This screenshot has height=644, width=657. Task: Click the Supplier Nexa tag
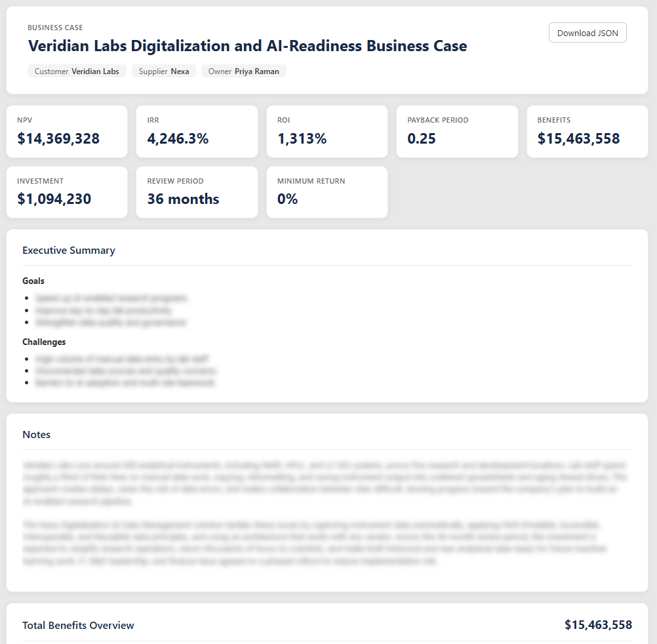(164, 71)
